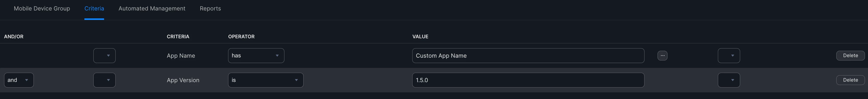Expand opening parenthesis dropdown in App Name row
The height and width of the screenshot is (99, 868).
click(104, 56)
